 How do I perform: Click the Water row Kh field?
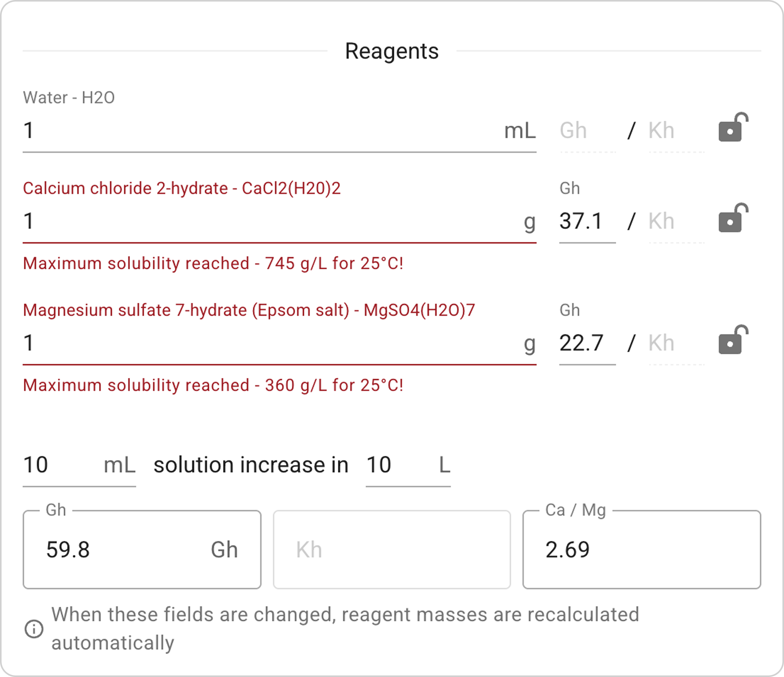[x=676, y=130]
